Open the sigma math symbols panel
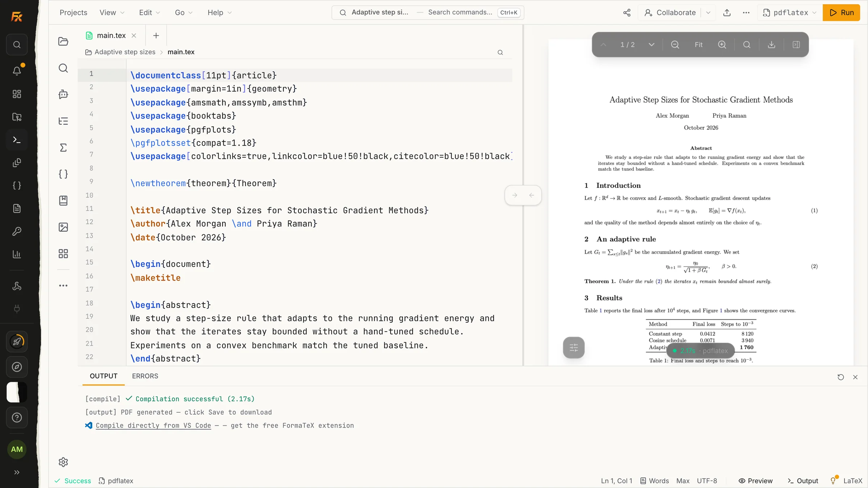868x488 pixels. coord(63,147)
